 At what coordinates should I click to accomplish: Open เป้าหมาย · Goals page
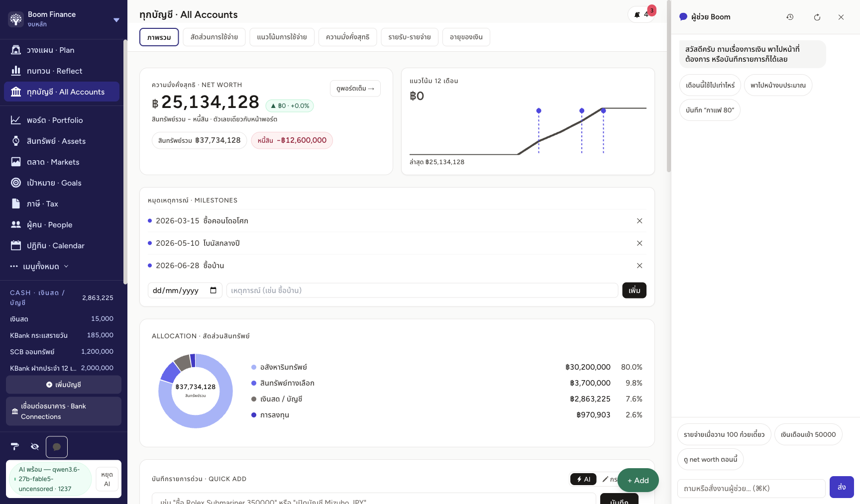point(62,183)
